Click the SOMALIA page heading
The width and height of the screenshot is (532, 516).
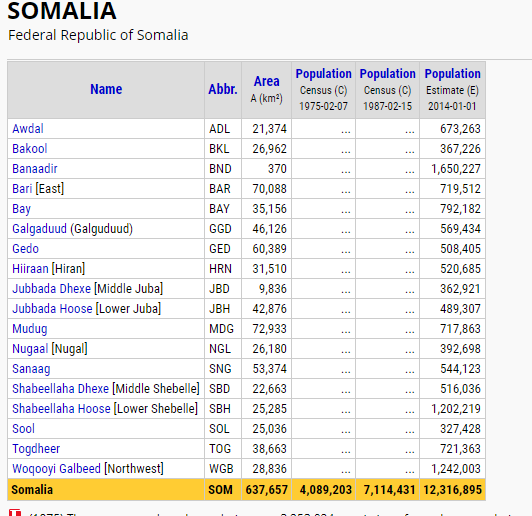(62, 11)
